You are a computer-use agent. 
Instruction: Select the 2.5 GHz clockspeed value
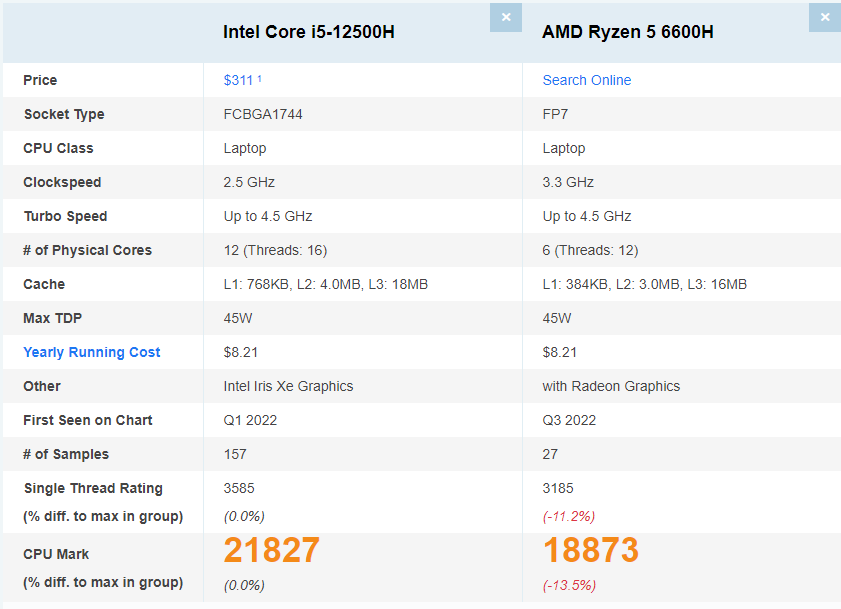249,182
